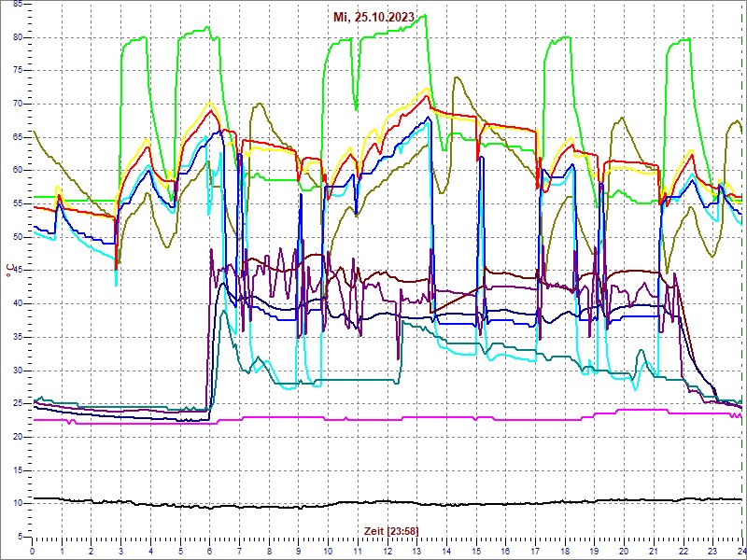This screenshot has height=560, width=747.
Task: Click hour 4 on the time axis
Action: coord(150,550)
